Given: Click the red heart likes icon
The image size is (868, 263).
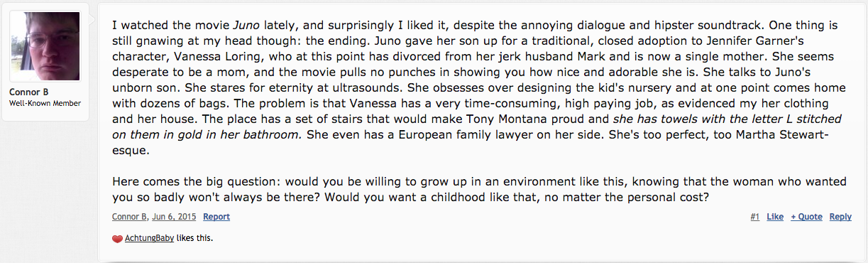Looking at the screenshot, I should point(117,239).
